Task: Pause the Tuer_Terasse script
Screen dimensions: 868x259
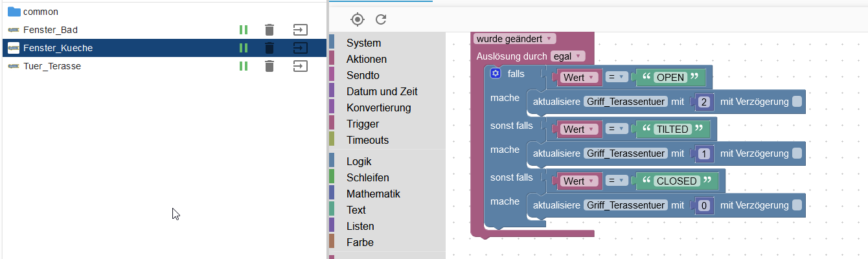Action: point(244,66)
